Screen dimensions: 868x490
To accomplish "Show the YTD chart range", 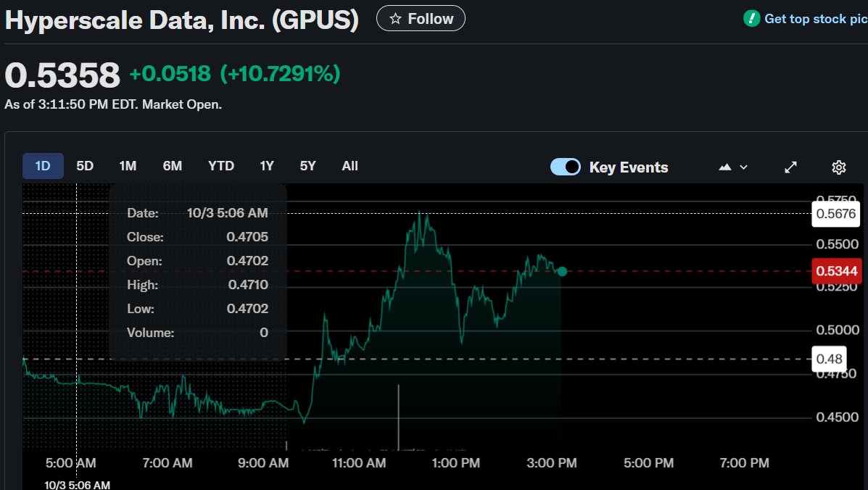I will click(x=221, y=166).
